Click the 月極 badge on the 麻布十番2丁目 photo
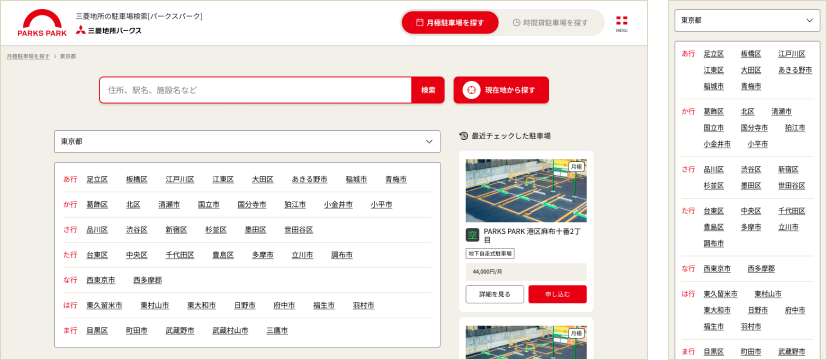Screen dimensions: 827x360 pos(576,167)
